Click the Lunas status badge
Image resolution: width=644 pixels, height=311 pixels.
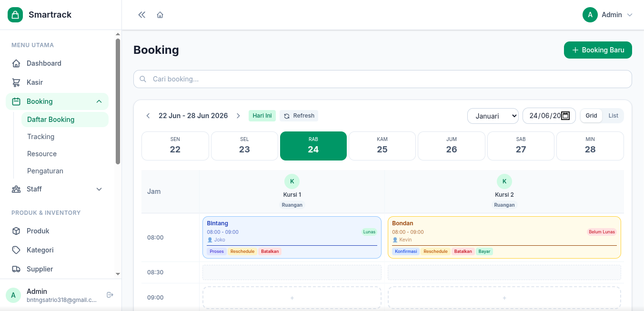pyautogui.click(x=369, y=232)
